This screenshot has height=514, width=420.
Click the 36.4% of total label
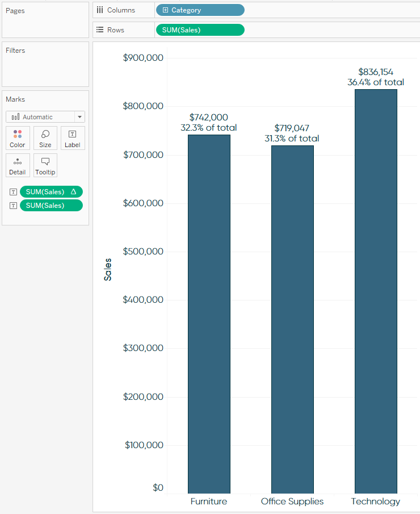pos(376,82)
